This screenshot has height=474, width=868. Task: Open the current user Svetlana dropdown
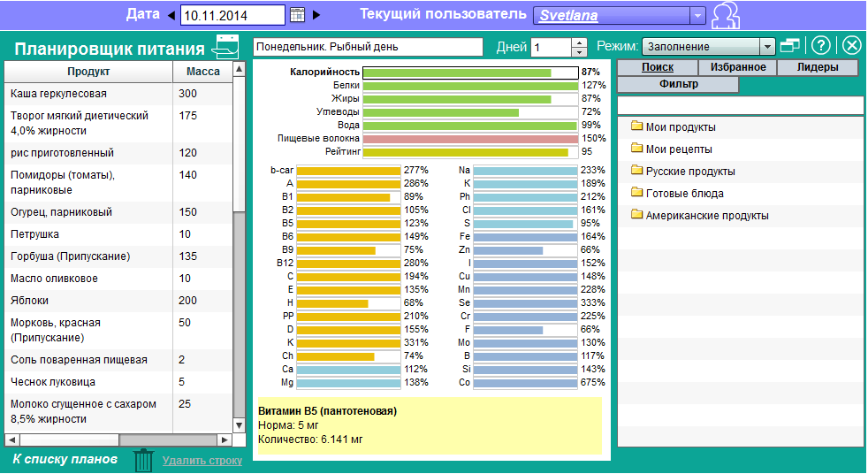(x=697, y=15)
